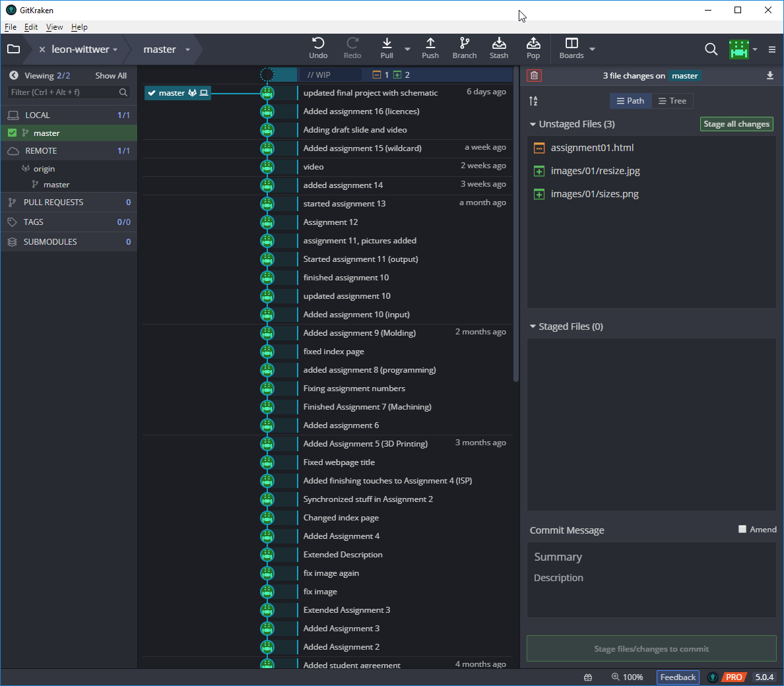Open the leon-wittwer repository dropdown

point(115,50)
